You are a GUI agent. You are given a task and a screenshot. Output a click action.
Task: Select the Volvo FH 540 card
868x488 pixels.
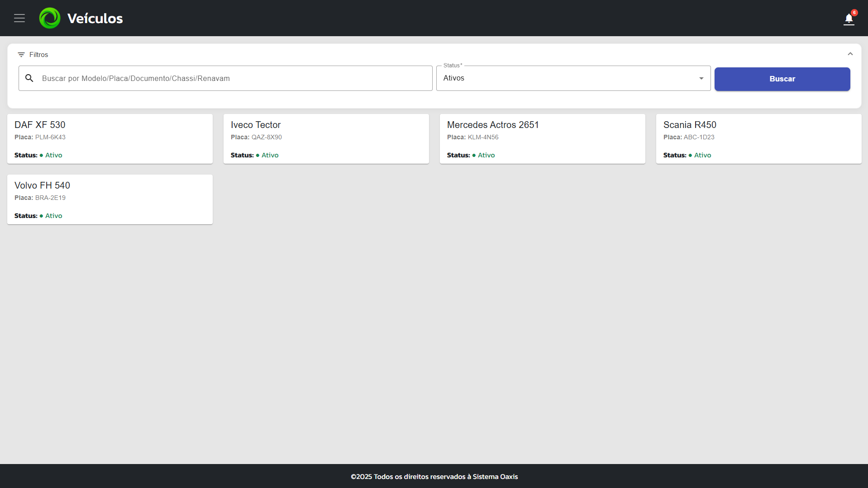pos(110,199)
